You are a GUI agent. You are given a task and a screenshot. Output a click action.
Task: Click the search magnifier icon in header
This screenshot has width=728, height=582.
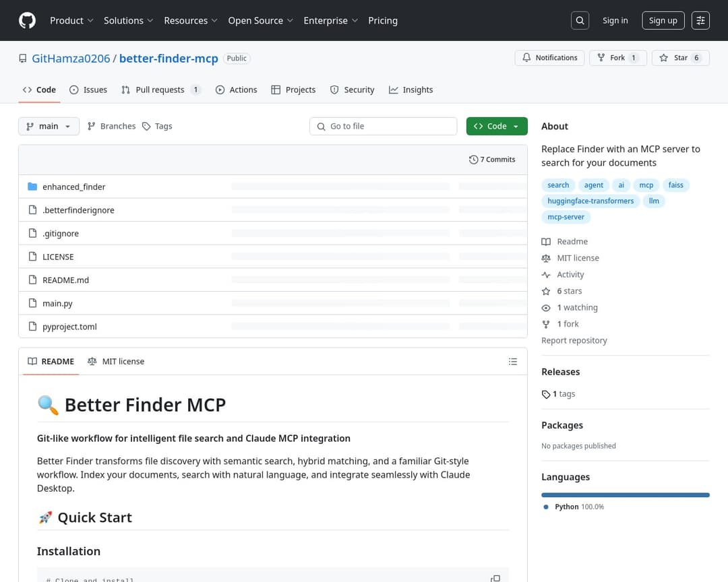(580, 20)
